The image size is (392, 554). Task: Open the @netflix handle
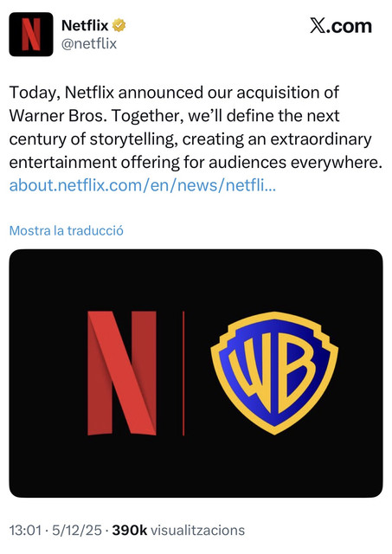click(89, 44)
